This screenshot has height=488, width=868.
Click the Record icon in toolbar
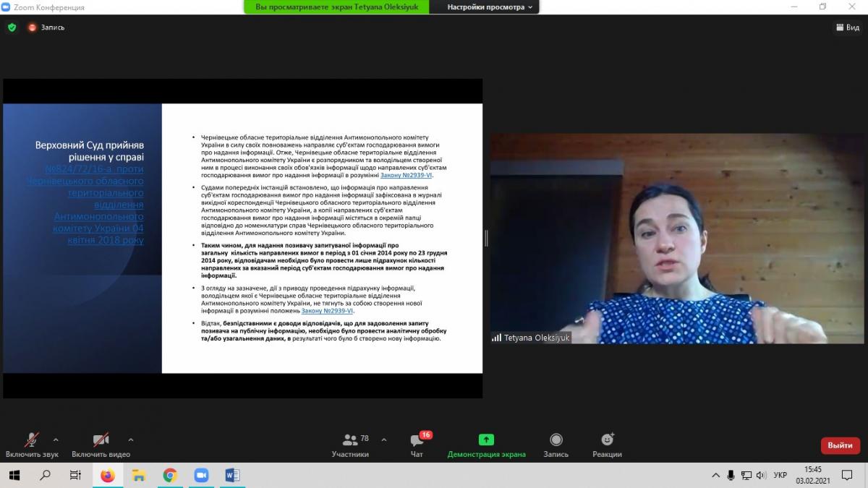tap(556, 440)
